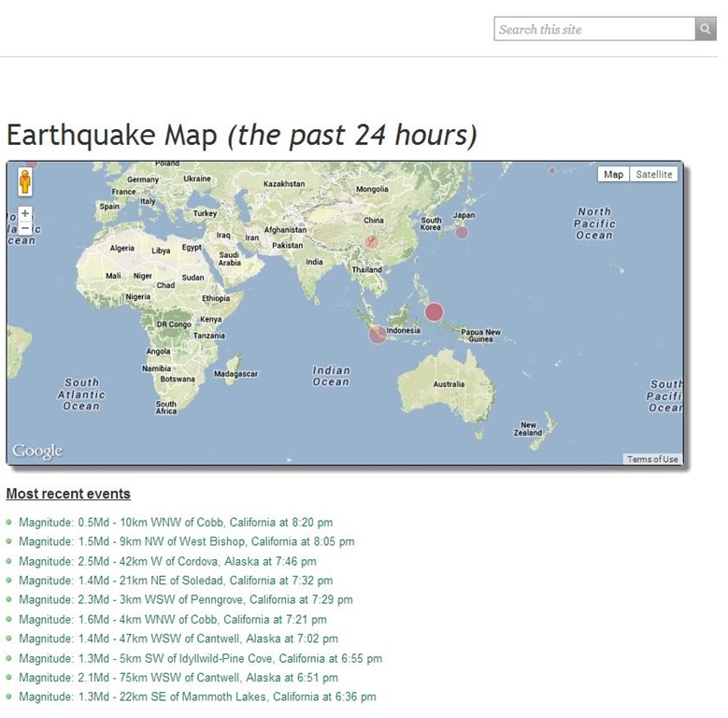Image resolution: width=728 pixels, height=718 pixels.
Task: Switch map to Map view
Action: [x=613, y=175]
